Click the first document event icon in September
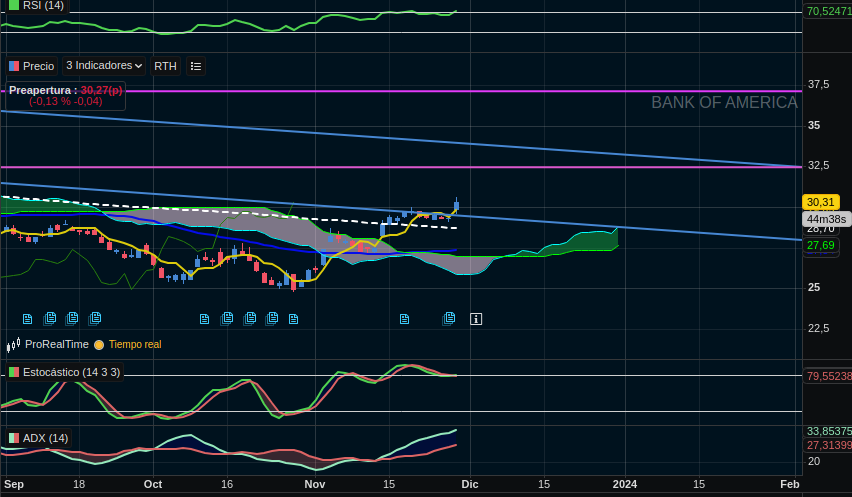Image resolution: width=852 pixels, height=497 pixels. [27, 319]
